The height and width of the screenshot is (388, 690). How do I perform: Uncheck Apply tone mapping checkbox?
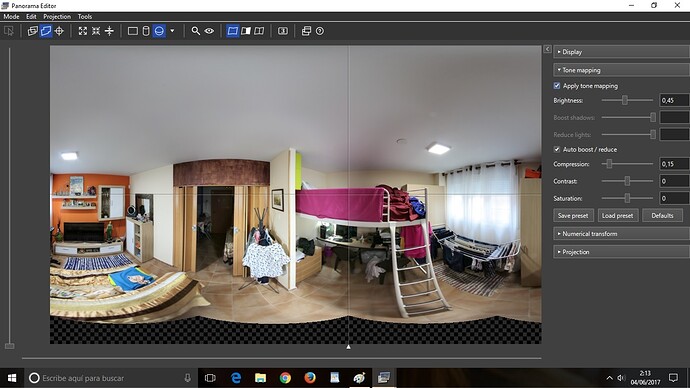click(557, 86)
